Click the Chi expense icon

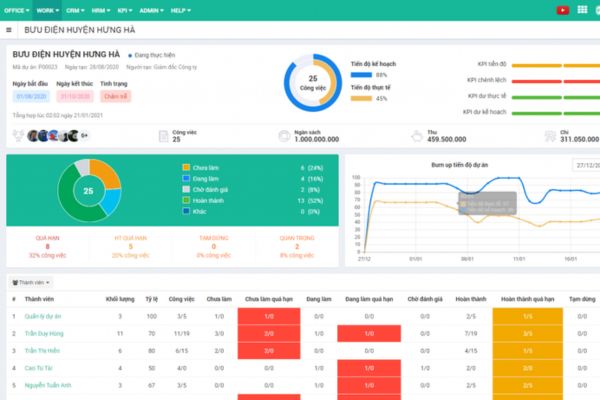[x=550, y=136]
